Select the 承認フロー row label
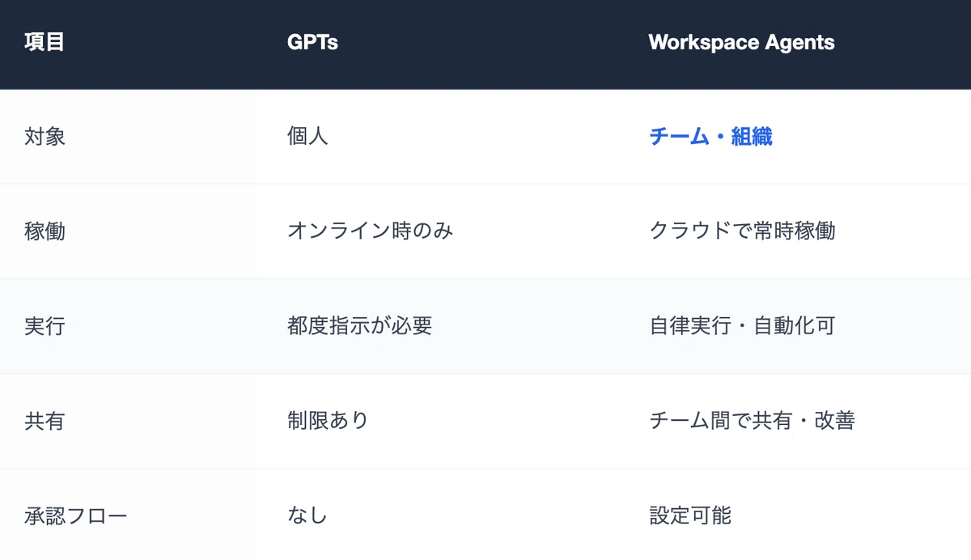The width and height of the screenshot is (971, 560). coord(76,515)
